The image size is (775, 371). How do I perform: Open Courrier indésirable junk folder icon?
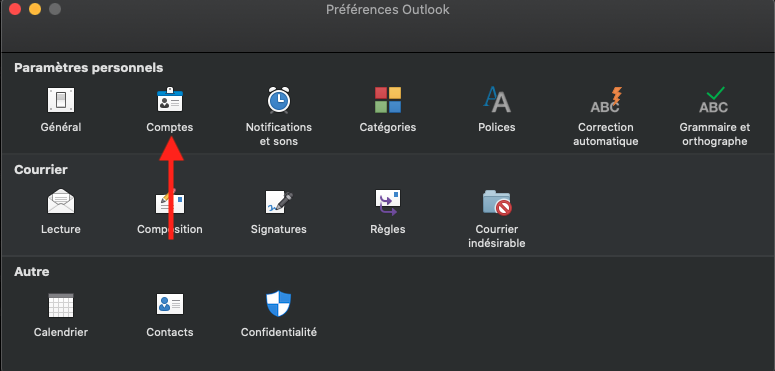click(497, 202)
